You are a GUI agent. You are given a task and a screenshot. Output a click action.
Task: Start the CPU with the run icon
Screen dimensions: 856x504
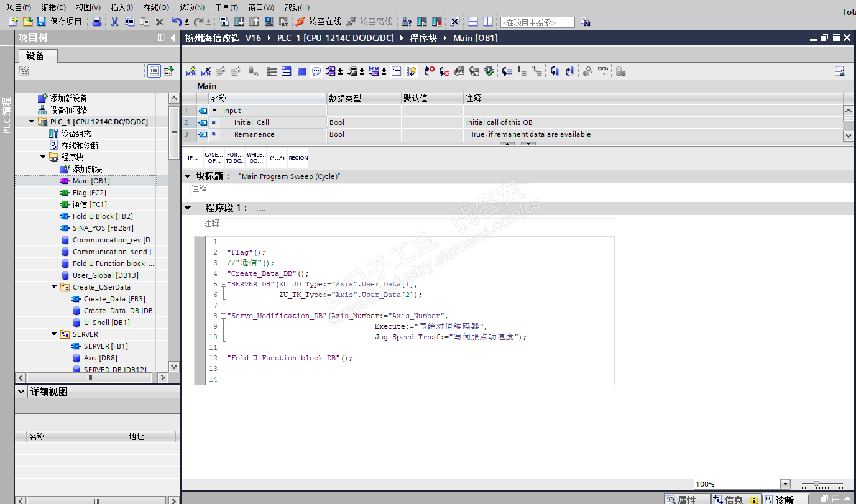tap(422, 22)
